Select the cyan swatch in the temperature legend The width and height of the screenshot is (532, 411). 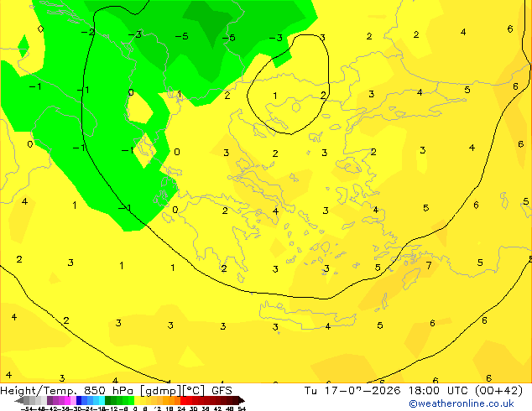(102, 400)
